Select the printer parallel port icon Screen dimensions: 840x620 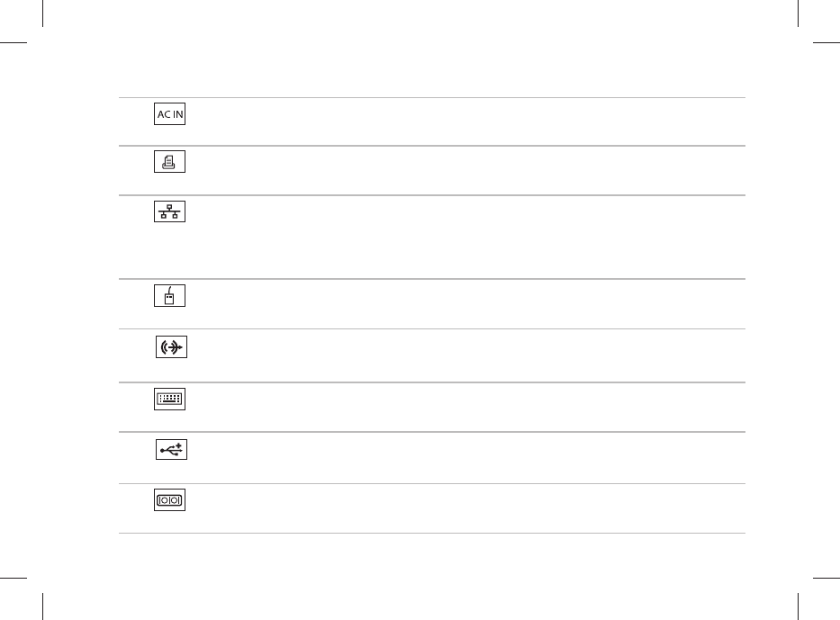click(170, 162)
